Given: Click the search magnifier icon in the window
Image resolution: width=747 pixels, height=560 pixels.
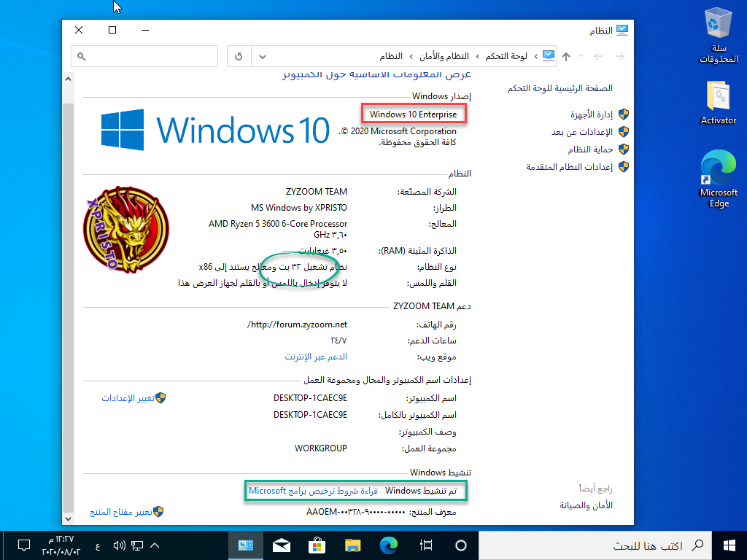Looking at the screenshot, I should click(82, 57).
